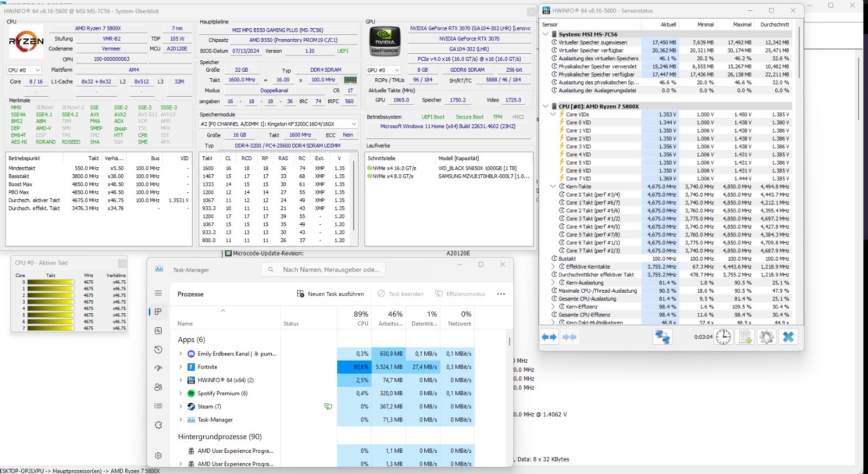The height and width of the screenshot is (474, 868).
Task: Click the Ryzen logo in System-Überblick
Action: click(26, 42)
